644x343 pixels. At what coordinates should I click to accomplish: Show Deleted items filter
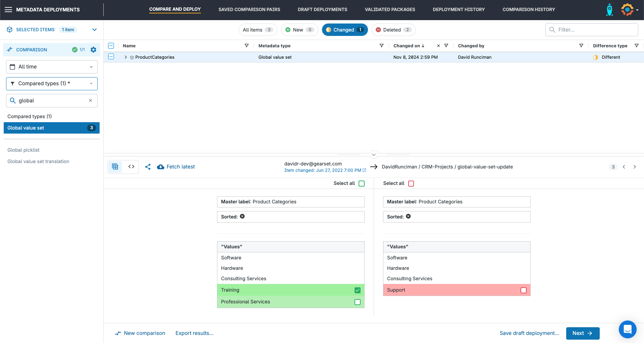pos(393,30)
